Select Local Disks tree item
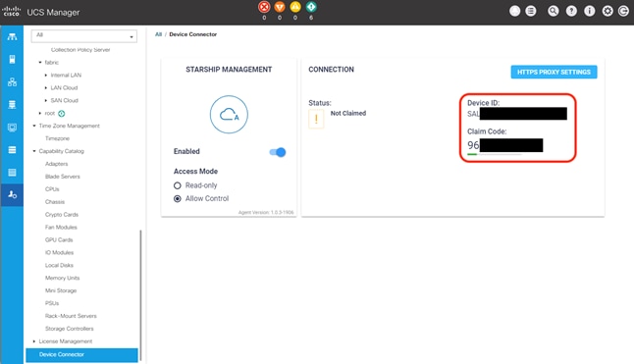This screenshot has height=364, width=634. tap(59, 266)
